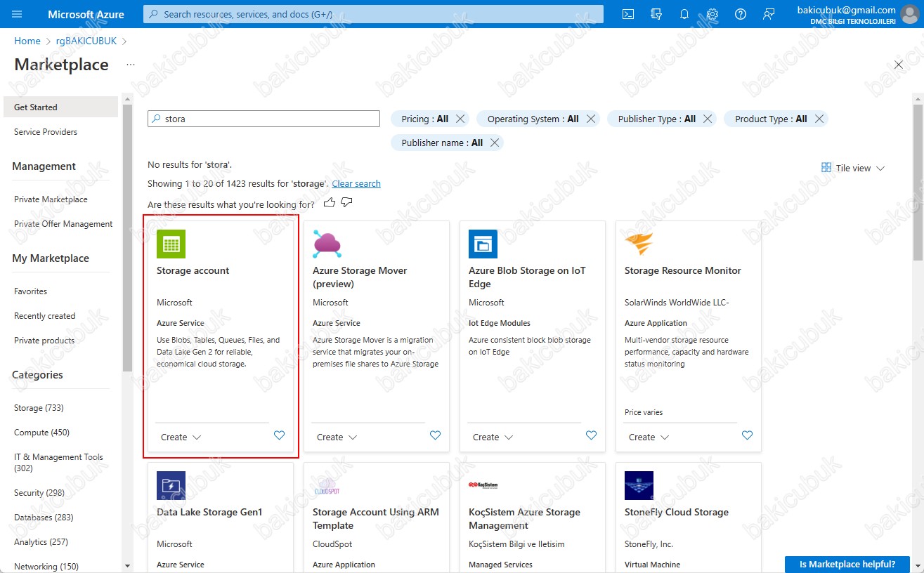This screenshot has height=573, width=924.
Task: Open Favorites under My Marketplace
Action: [30, 291]
